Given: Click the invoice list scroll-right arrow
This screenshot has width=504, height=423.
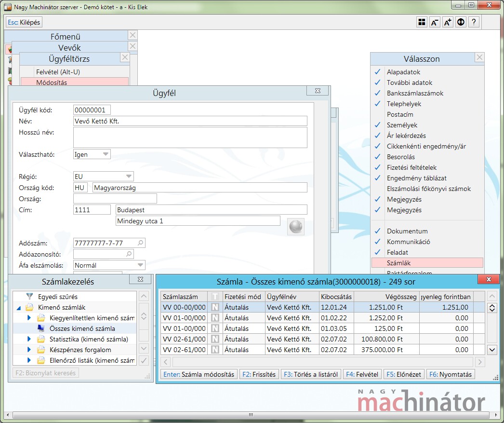Looking at the screenshot, I should (480, 362).
